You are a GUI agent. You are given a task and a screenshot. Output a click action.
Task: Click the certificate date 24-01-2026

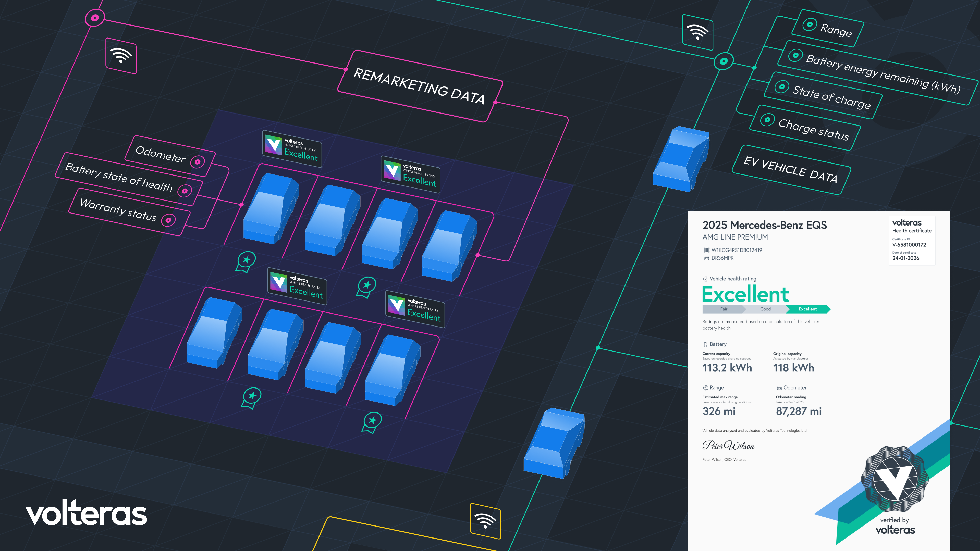[x=906, y=258]
